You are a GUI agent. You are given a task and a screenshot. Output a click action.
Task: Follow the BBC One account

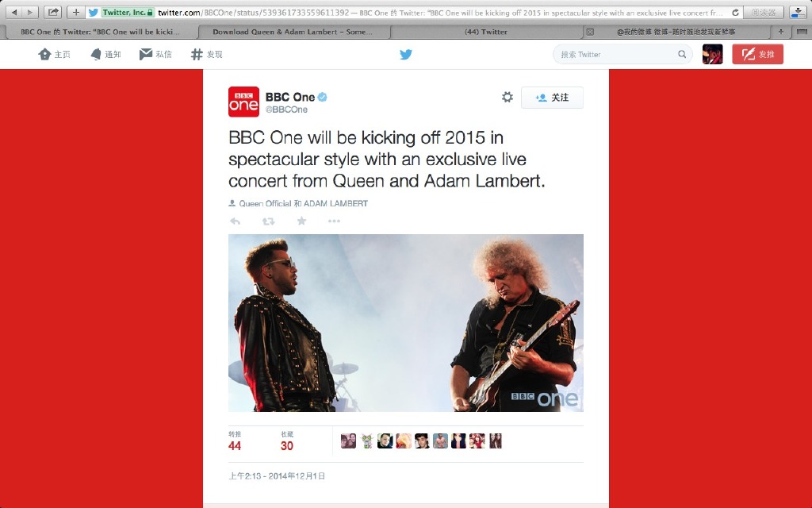(x=552, y=98)
